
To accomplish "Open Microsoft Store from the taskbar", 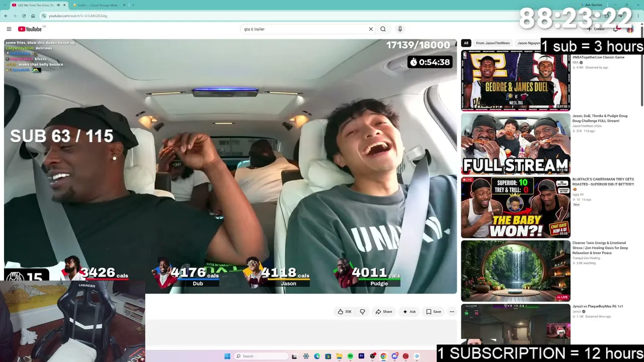I will tap(328, 356).
